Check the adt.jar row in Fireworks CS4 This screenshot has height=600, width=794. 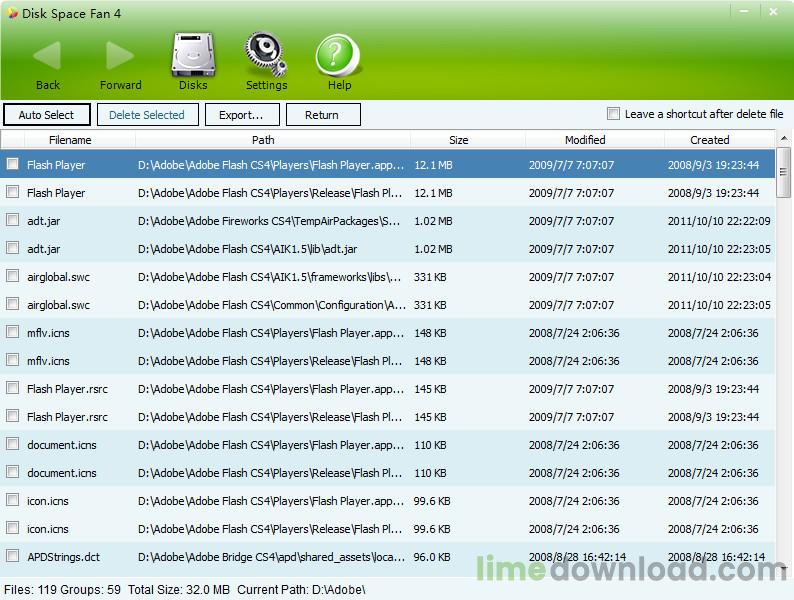tap(13, 219)
